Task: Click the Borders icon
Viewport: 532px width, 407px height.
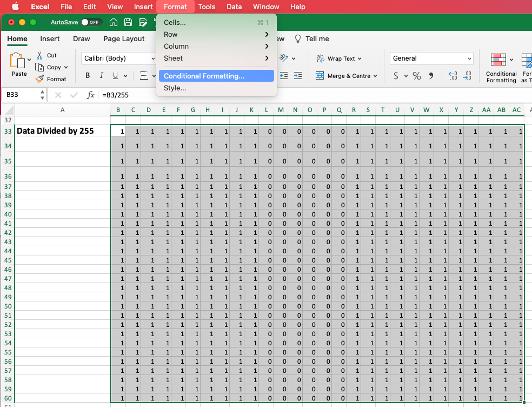Action: 144,75
